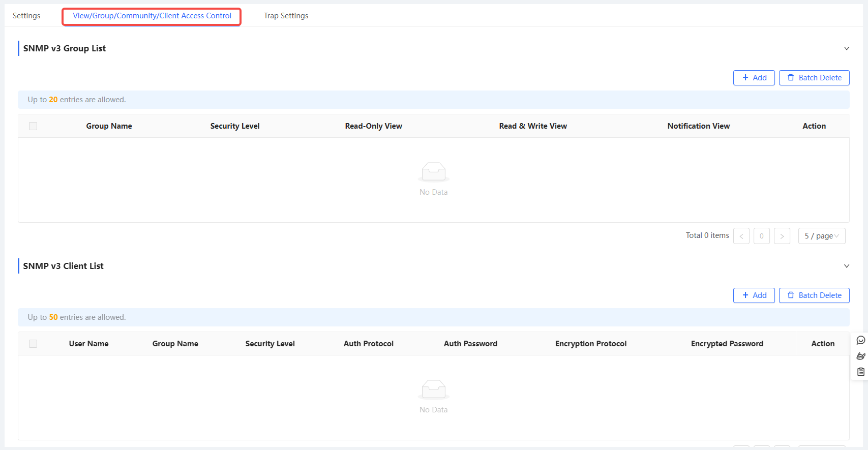Image resolution: width=868 pixels, height=450 pixels.
Task: Collapse the SNMP v3 Client List section
Action: [846, 266]
